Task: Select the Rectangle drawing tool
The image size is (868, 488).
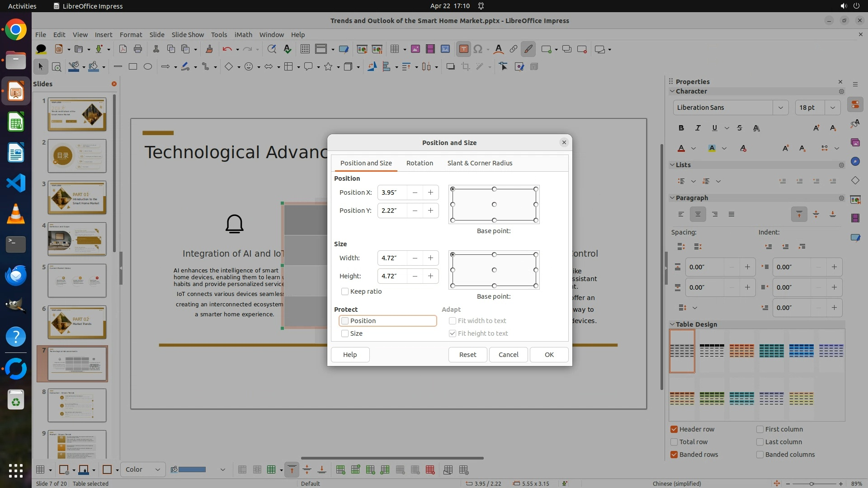Action: (x=132, y=66)
